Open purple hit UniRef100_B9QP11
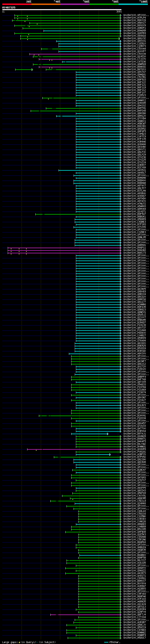The image size is (150, 644). (135, 248)
